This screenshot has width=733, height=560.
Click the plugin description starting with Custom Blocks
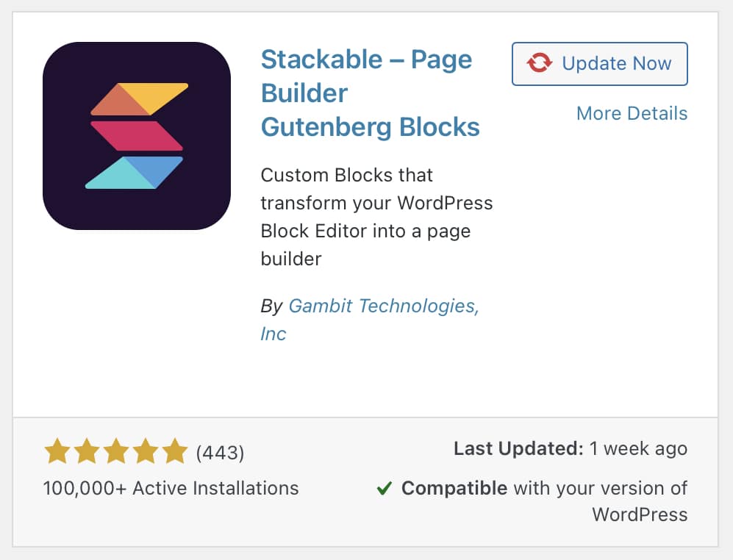pos(376,217)
